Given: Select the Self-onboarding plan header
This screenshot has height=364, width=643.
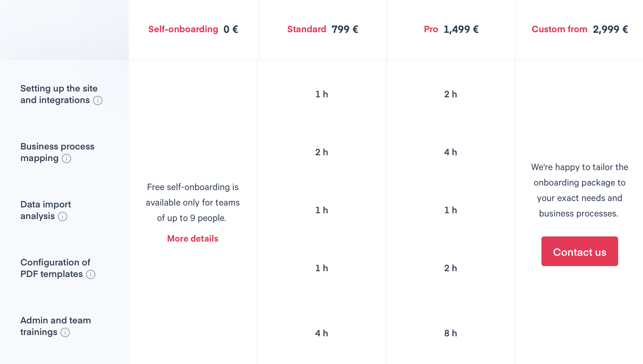Looking at the screenshot, I should [193, 29].
